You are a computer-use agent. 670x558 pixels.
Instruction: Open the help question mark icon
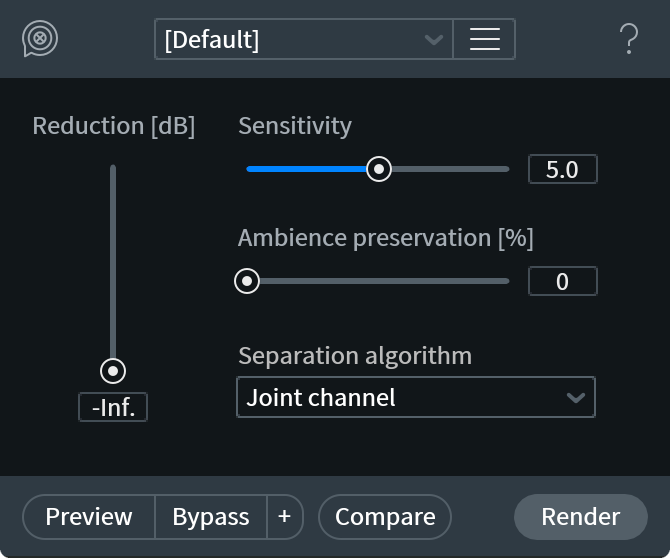[x=629, y=39]
